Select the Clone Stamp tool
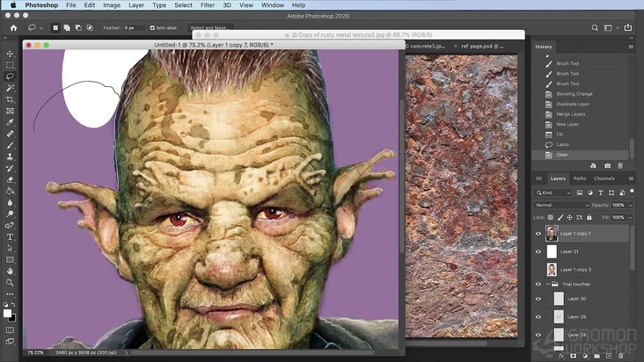The image size is (644, 362). [10, 156]
